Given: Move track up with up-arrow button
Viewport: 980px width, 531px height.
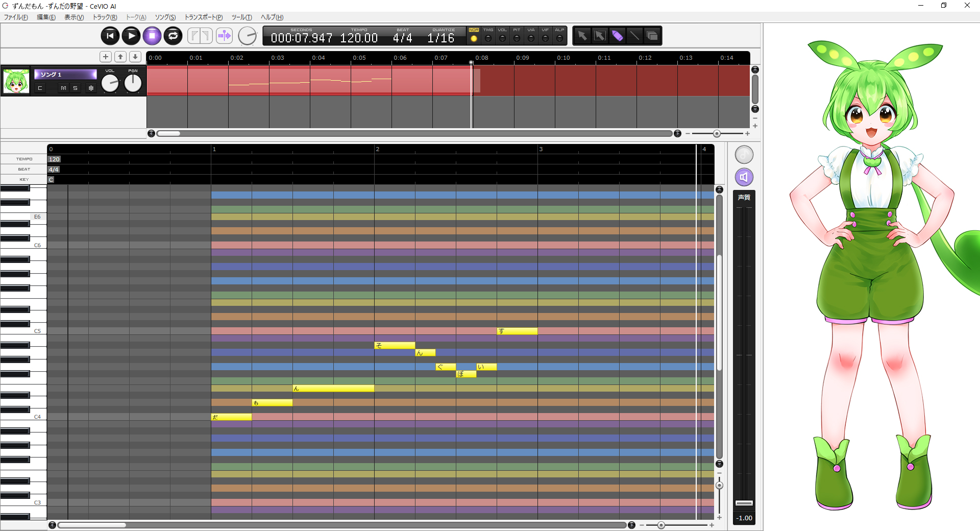Looking at the screenshot, I should [120, 57].
